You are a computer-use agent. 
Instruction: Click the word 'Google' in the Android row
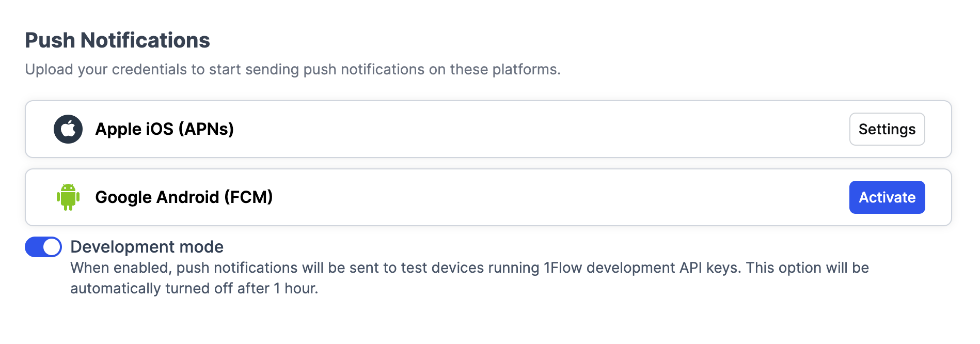(x=124, y=197)
